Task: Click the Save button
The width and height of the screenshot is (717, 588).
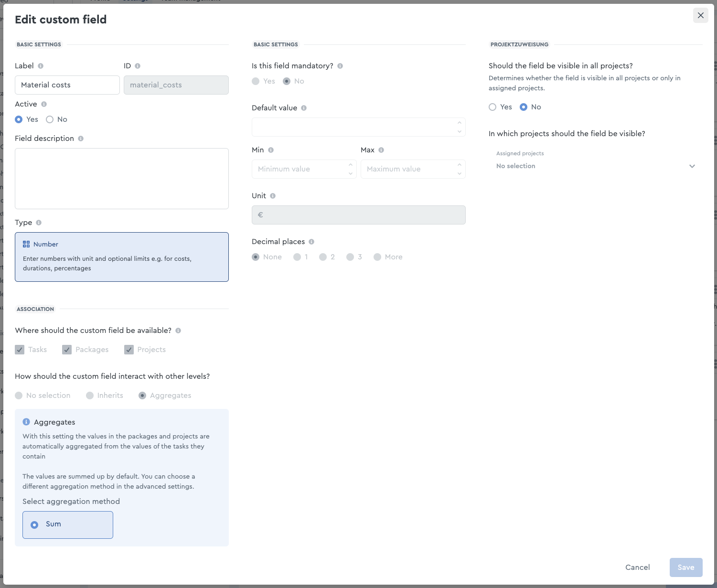Action: (x=686, y=567)
